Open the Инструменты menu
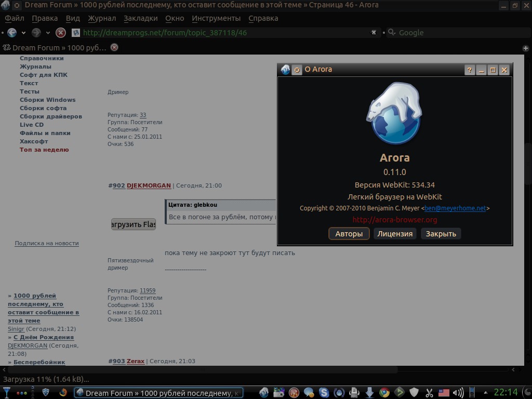 coord(216,18)
